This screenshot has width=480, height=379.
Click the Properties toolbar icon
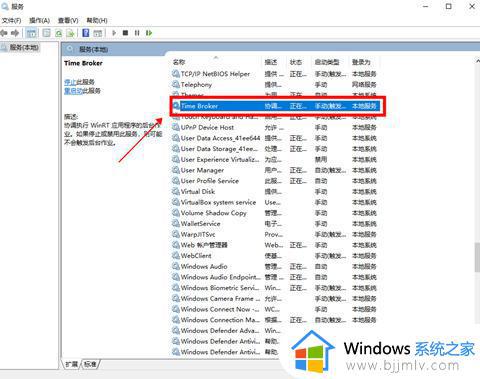pyautogui.click(x=47, y=33)
